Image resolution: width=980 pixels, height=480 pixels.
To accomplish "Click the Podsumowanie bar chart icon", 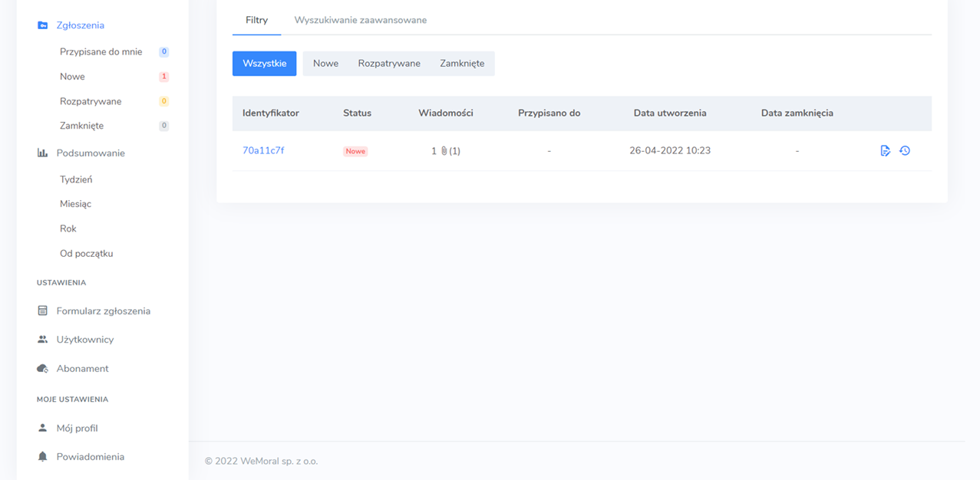I will (x=43, y=153).
